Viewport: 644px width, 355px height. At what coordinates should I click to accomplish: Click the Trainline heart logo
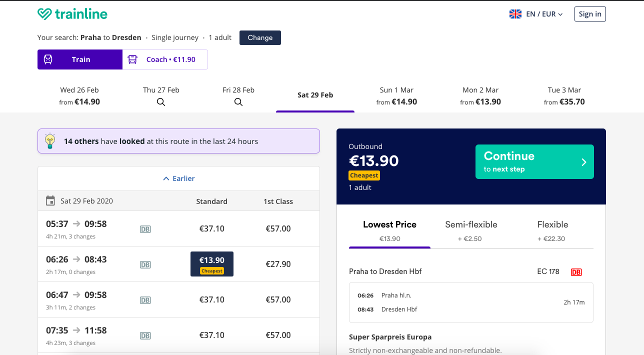(x=44, y=14)
